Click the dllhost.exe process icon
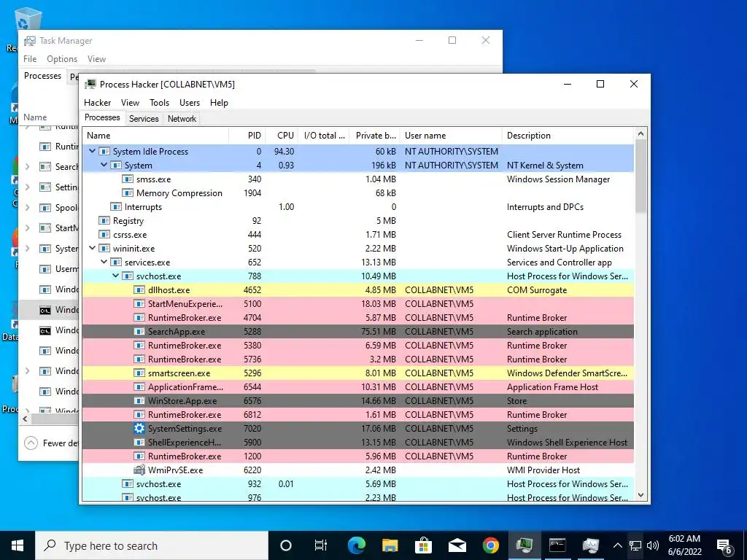This screenshot has width=747, height=560. [139, 290]
